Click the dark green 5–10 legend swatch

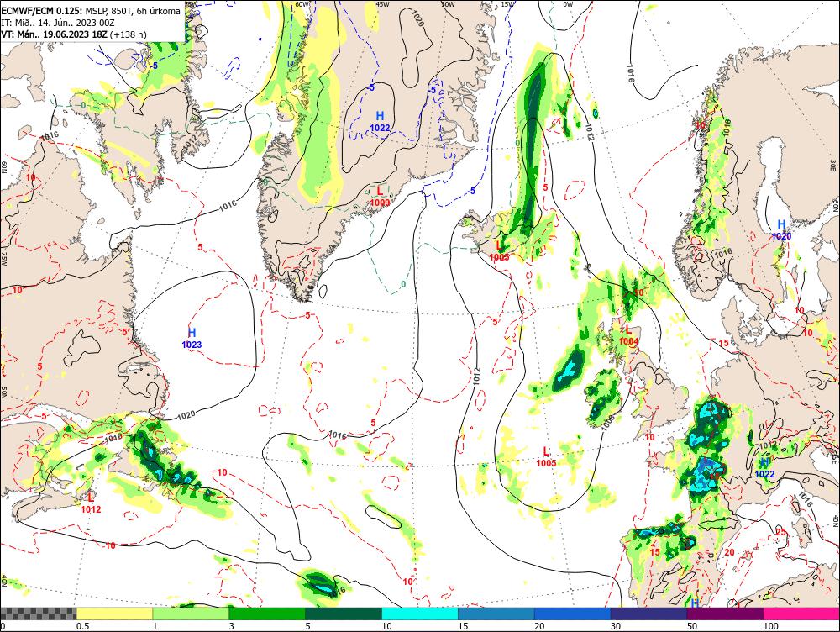(344, 614)
